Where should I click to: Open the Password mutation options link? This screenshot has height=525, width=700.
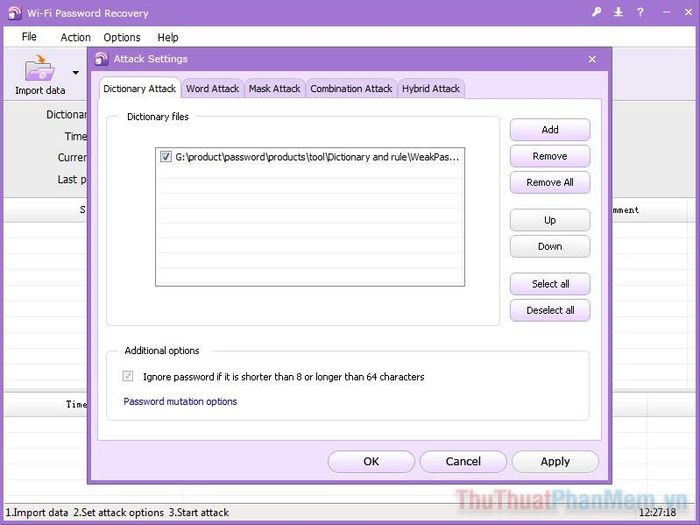click(180, 401)
